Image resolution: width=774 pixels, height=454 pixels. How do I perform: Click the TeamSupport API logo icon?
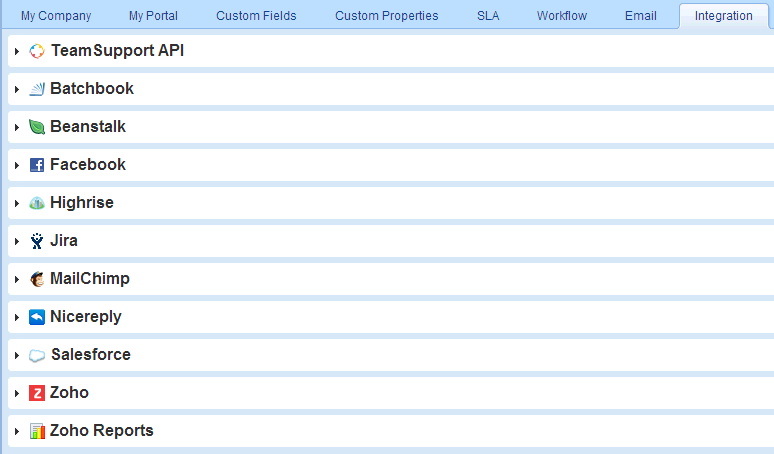(37, 51)
